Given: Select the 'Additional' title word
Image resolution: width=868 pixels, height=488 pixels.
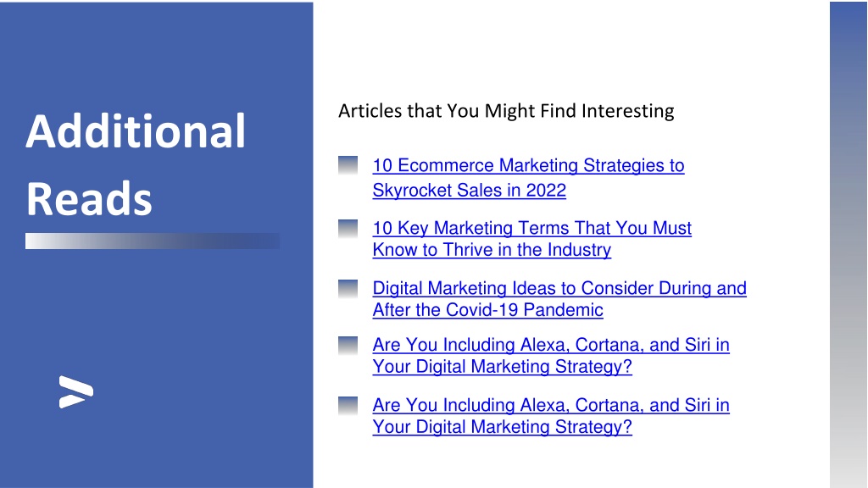Looking at the screenshot, I should 136,131.
